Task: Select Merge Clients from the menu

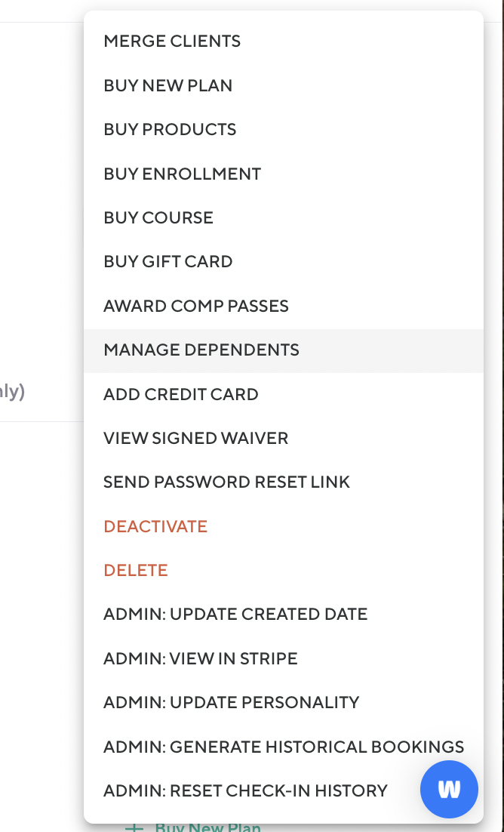Action: [172, 42]
